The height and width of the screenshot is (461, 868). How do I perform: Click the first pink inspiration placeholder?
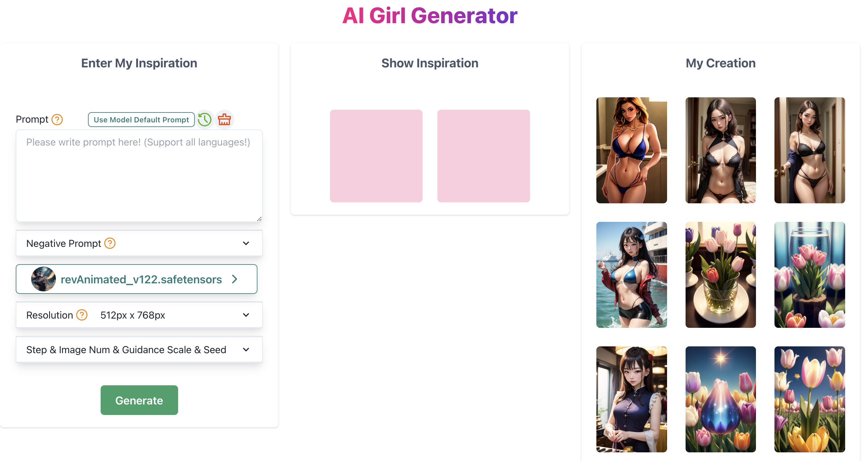click(x=376, y=156)
